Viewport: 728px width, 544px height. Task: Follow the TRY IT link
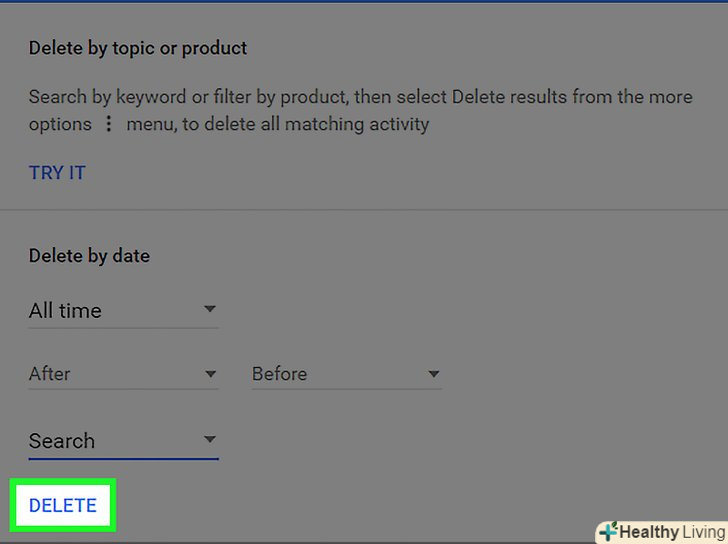click(57, 173)
